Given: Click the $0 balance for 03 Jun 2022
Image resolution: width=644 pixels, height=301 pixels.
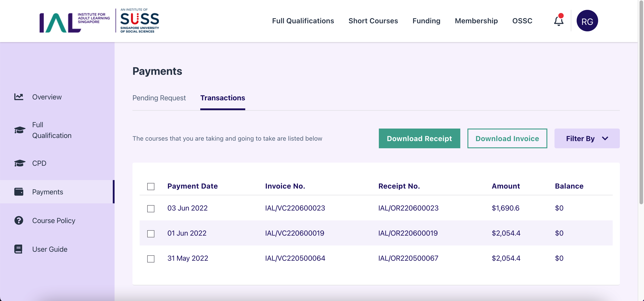Looking at the screenshot, I should [x=559, y=208].
